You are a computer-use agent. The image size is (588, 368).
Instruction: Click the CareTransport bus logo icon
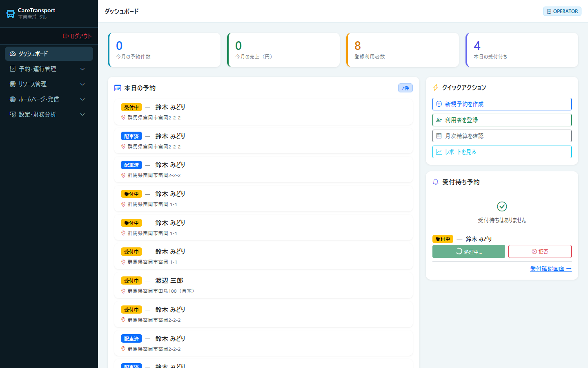[11, 14]
